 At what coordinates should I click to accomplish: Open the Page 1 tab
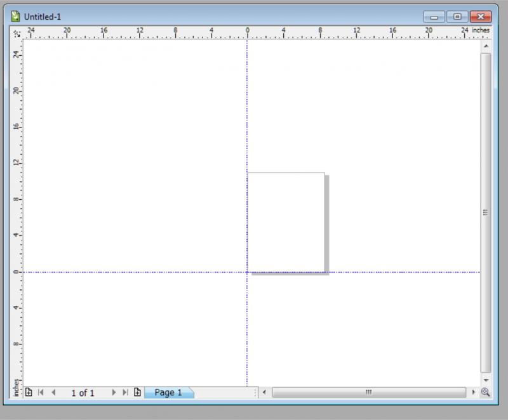[168, 393]
